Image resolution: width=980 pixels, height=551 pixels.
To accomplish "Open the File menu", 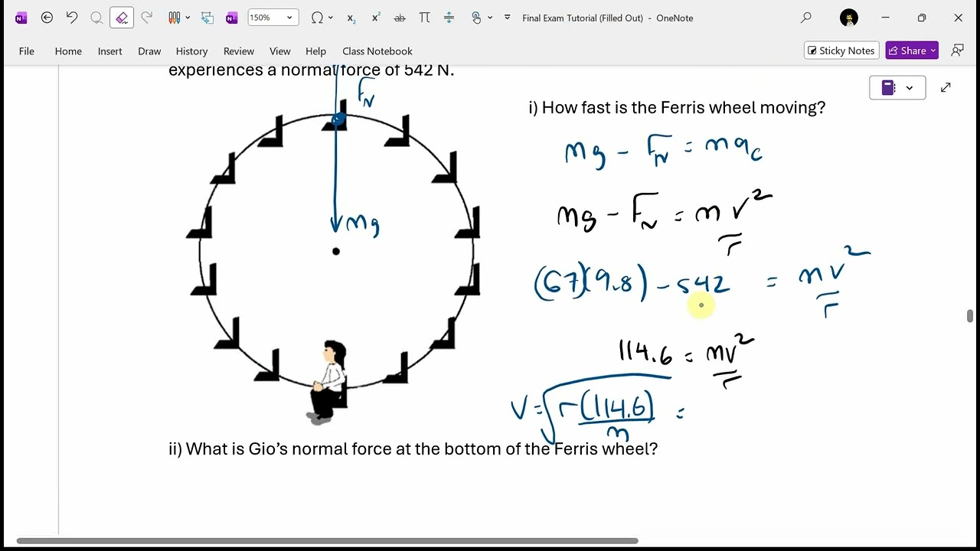I will click(27, 51).
